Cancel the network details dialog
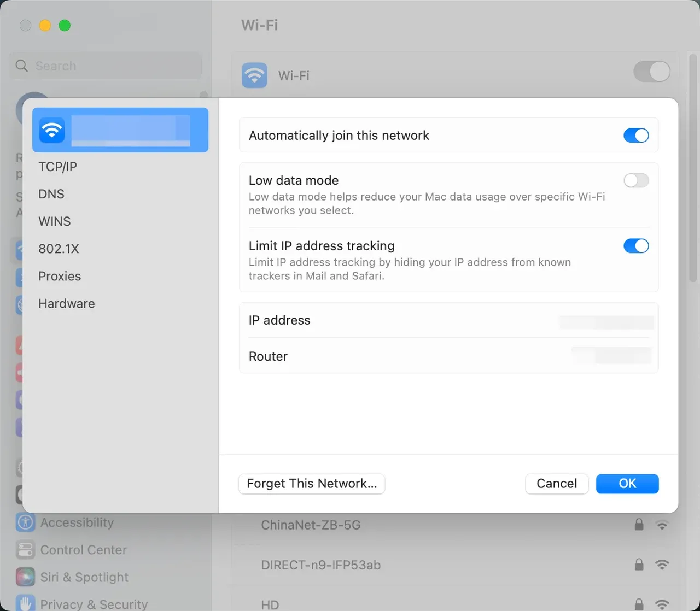 tap(557, 484)
